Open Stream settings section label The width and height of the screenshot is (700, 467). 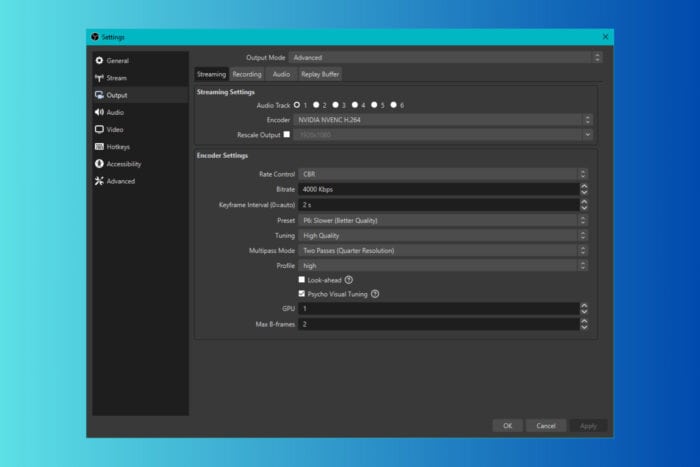pyautogui.click(x=117, y=78)
